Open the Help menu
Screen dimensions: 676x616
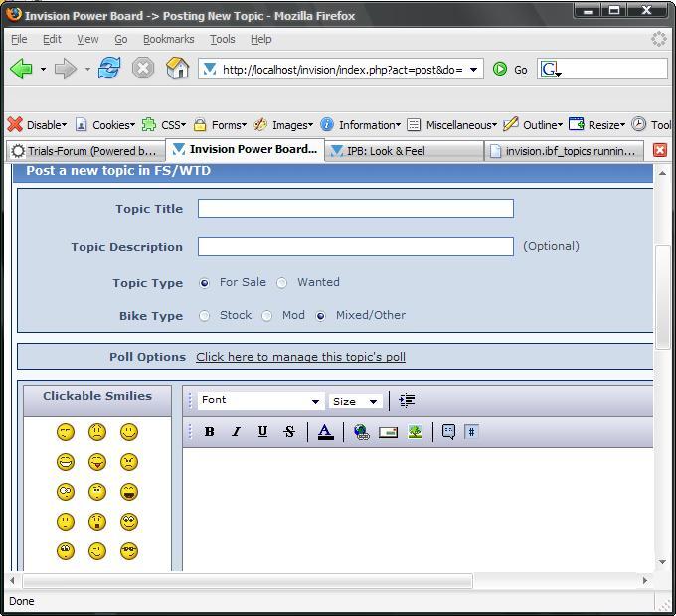point(260,39)
